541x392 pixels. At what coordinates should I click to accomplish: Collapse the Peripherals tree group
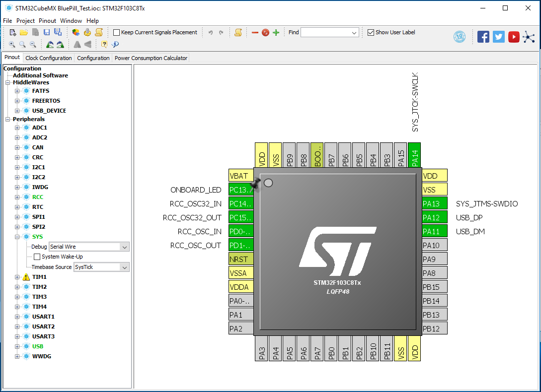tap(7, 119)
